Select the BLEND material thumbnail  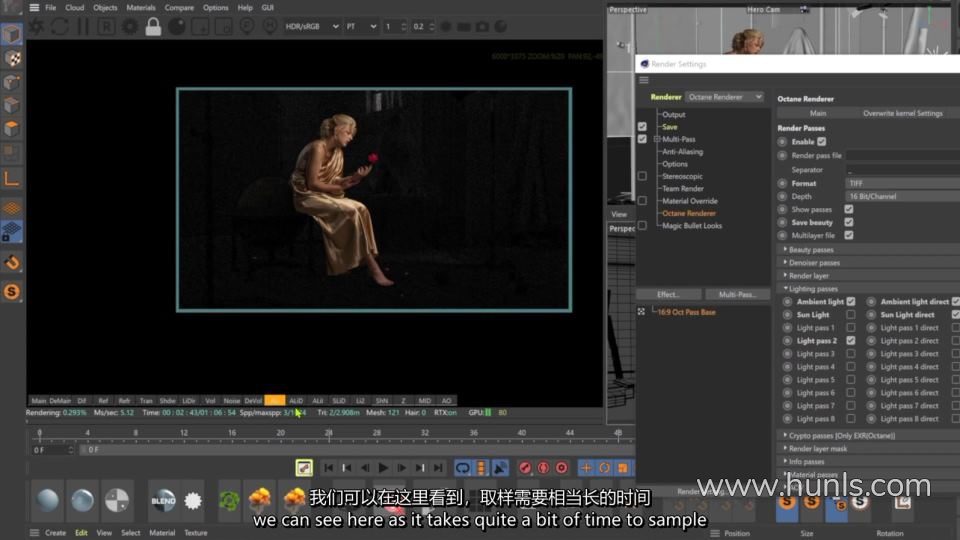(x=163, y=499)
